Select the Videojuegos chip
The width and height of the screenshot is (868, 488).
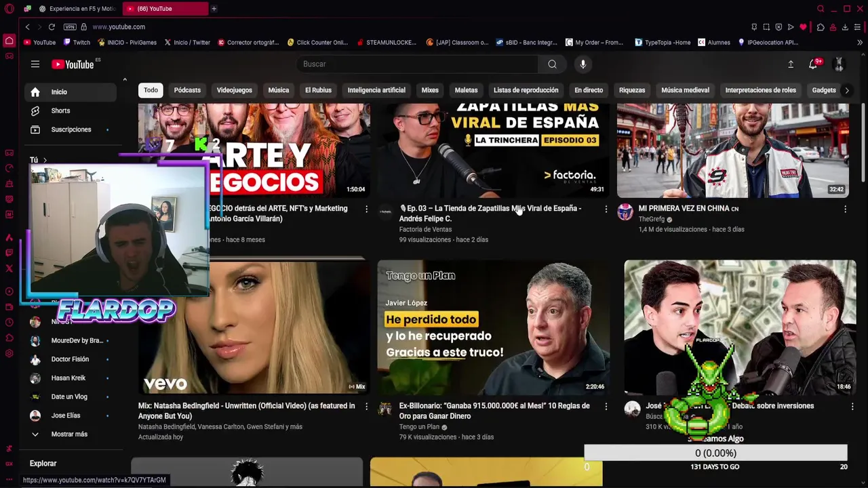pyautogui.click(x=234, y=90)
